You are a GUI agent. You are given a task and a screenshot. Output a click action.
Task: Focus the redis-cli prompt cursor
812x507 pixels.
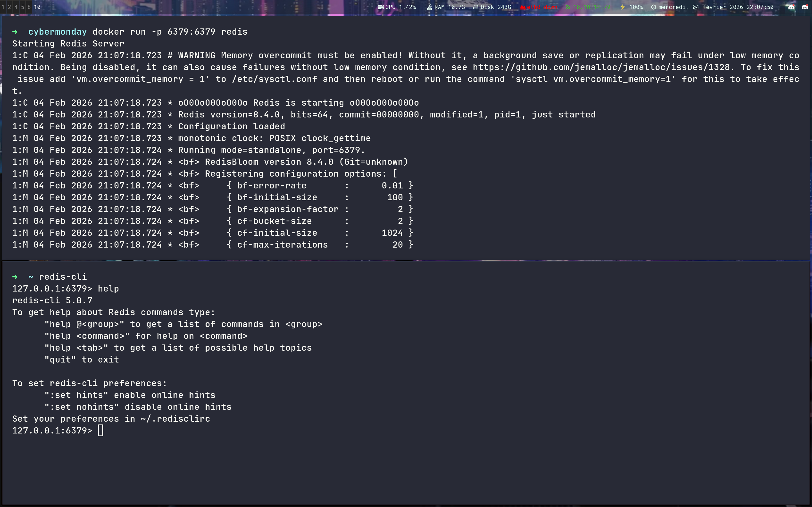point(100,431)
